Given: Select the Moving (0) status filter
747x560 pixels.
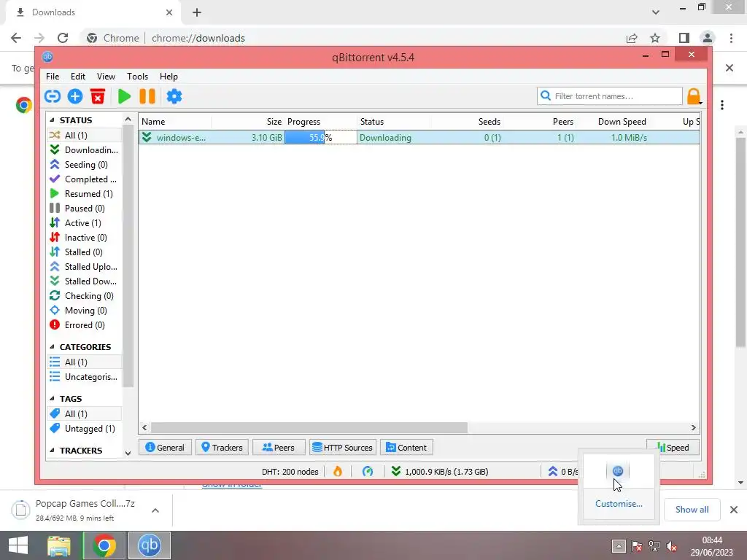Looking at the screenshot, I should pyautogui.click(x=84, y=311).
